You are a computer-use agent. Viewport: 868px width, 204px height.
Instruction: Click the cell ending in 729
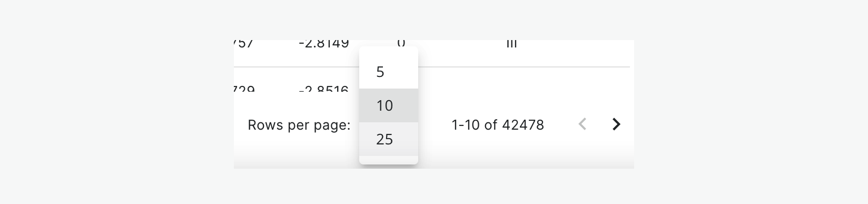point(244,89)
